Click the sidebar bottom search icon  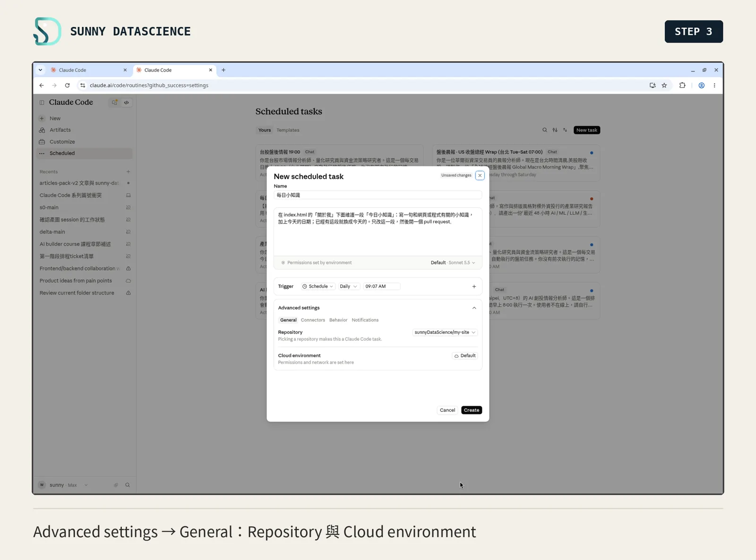point(128,485)
